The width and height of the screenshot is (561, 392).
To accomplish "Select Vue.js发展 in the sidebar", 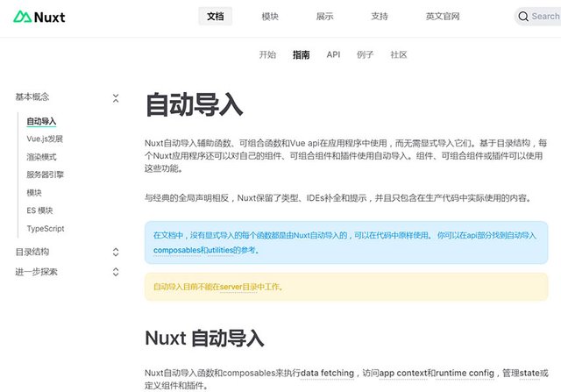I will pyautogui.click(x=45, y=139).
